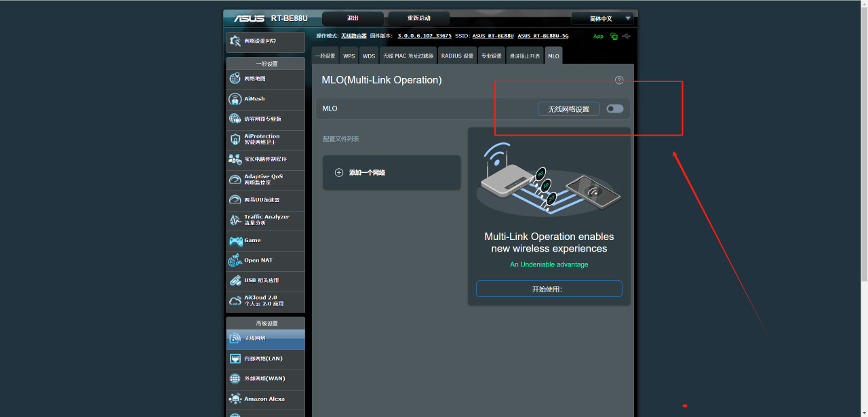Viewport: 868px width, 417px height.
Task: Click the AiCloud 2.0 cloud icon
Action: tap(235, 300)
